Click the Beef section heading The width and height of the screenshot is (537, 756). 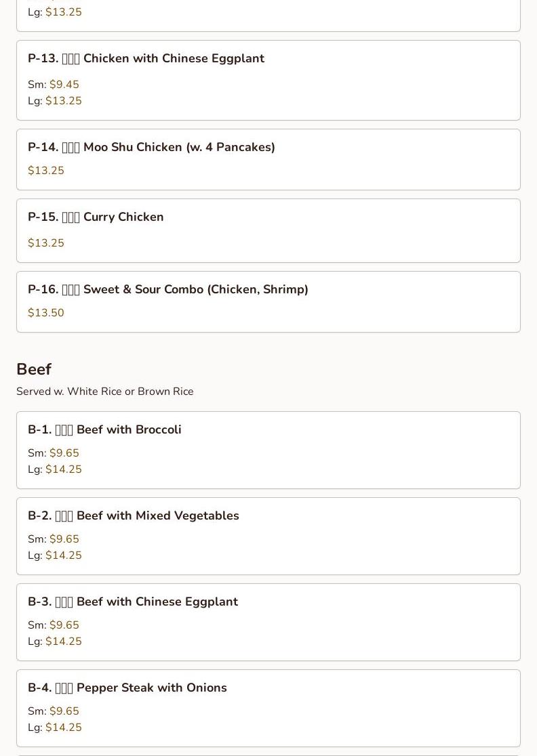(34, 369)
